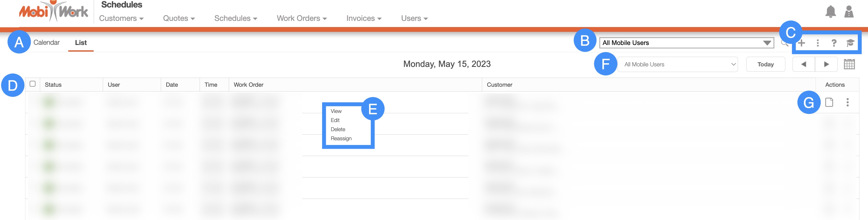Open the top toolbar three-dot menu

tap(817, 43)
